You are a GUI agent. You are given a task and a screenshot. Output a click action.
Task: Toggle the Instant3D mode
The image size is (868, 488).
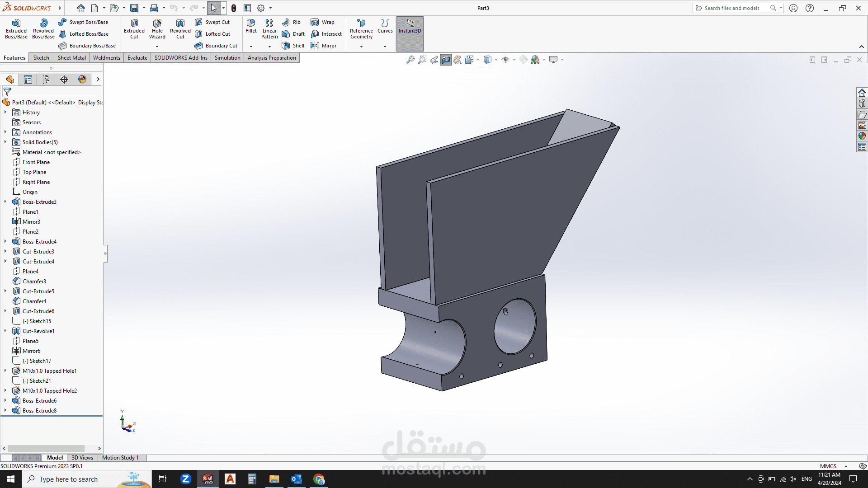pos(410,33)
